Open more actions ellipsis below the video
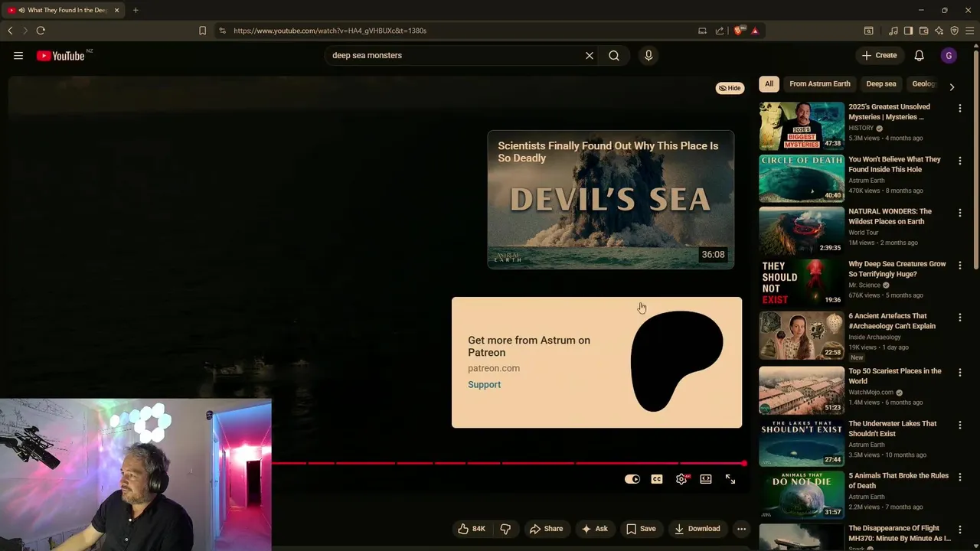The image size is (980, 551). pyautogui.click(x=741, y=529)
